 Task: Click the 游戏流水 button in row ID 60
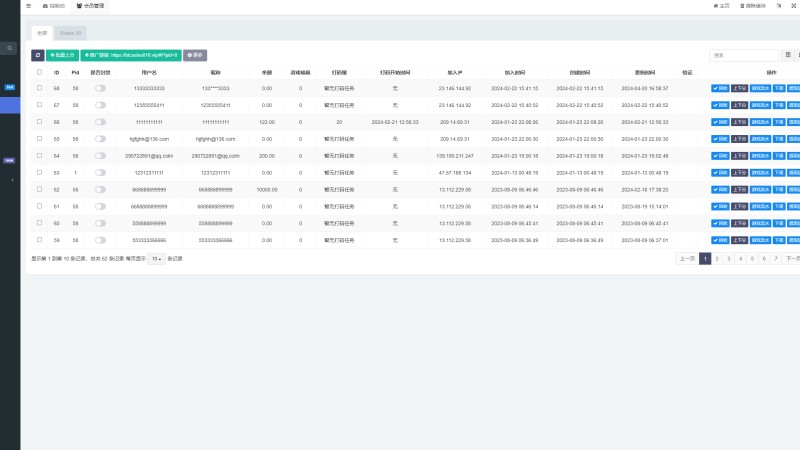[x=760, y=223]
